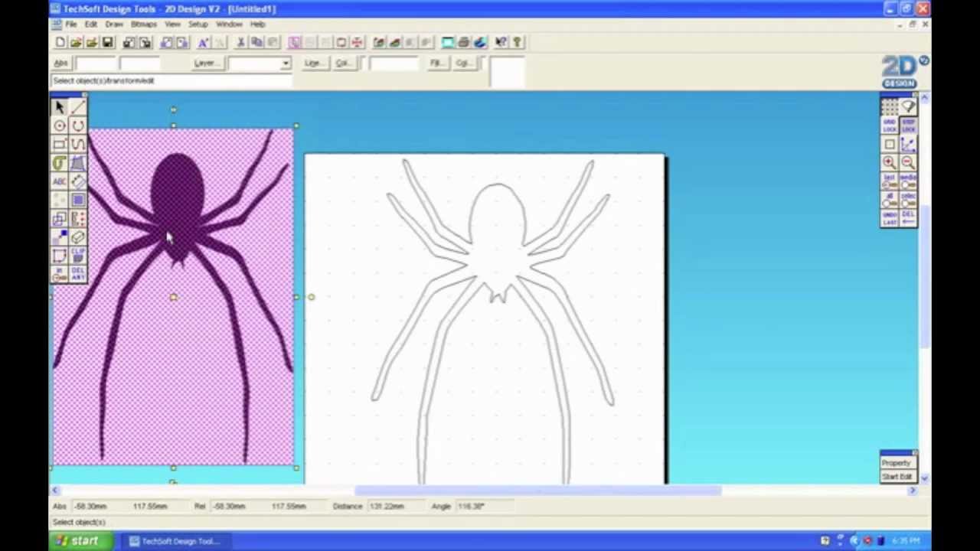
Task: Open the Window menu
Action: (x=228, y=24)
